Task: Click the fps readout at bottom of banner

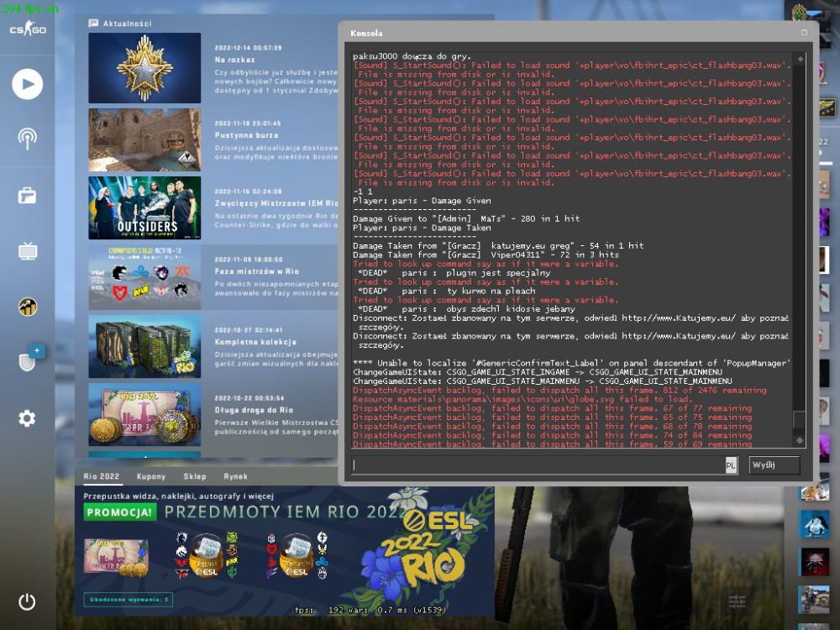Action: (x=370, y=610)
